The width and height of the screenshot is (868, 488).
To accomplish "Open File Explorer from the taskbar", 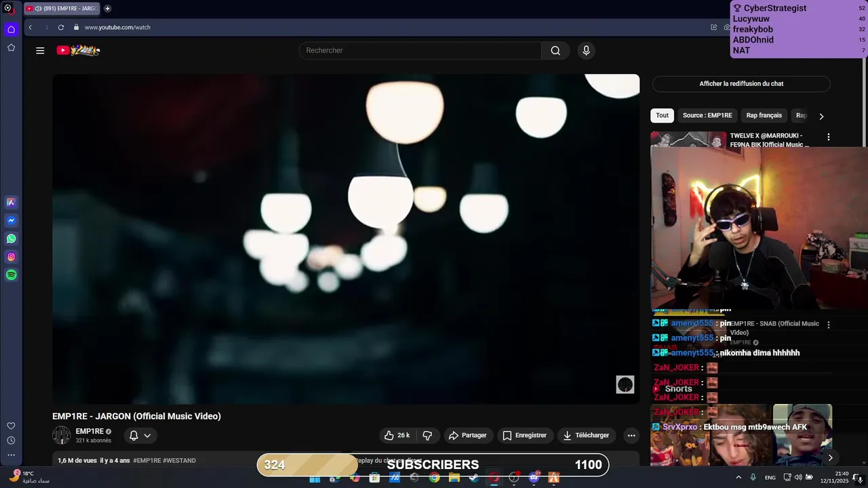I will coord(454,478).
